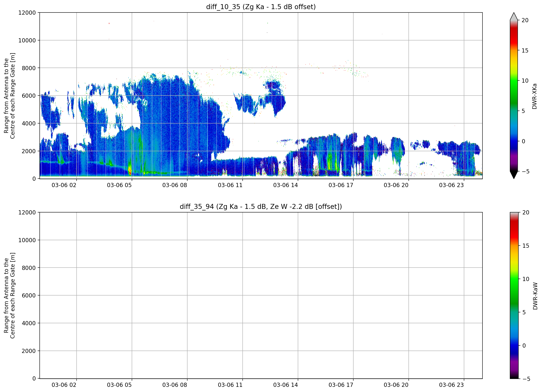Click y-axis label of the diff_35_94 plot

pos(9,295)
